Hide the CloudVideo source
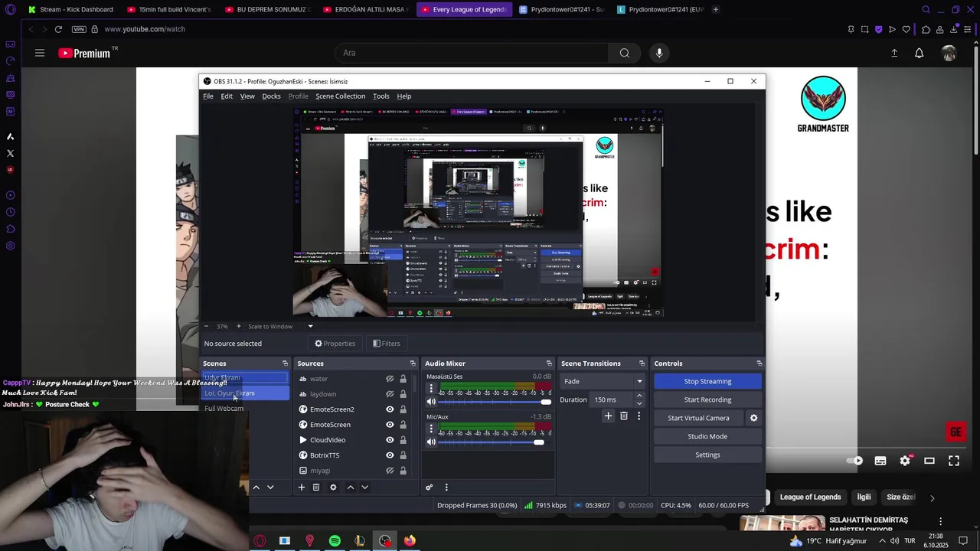 pos(390,440)
